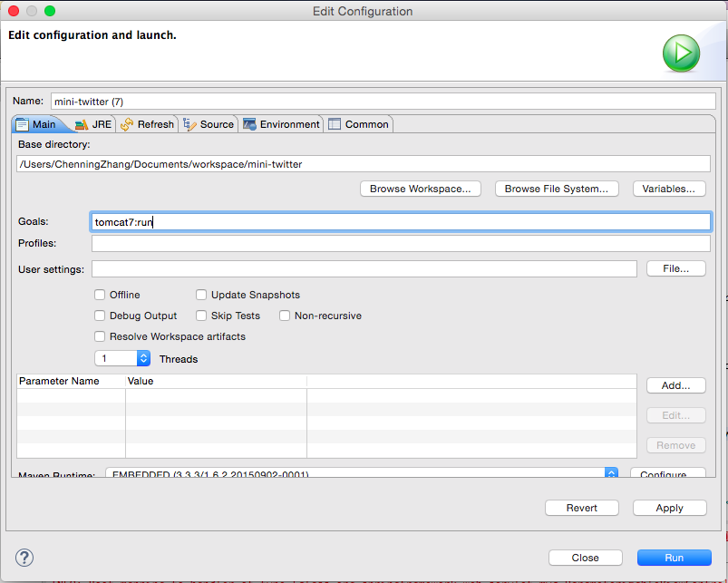Click the Goals input field
The image size is (728, 583).
click(x=400, y=222)
